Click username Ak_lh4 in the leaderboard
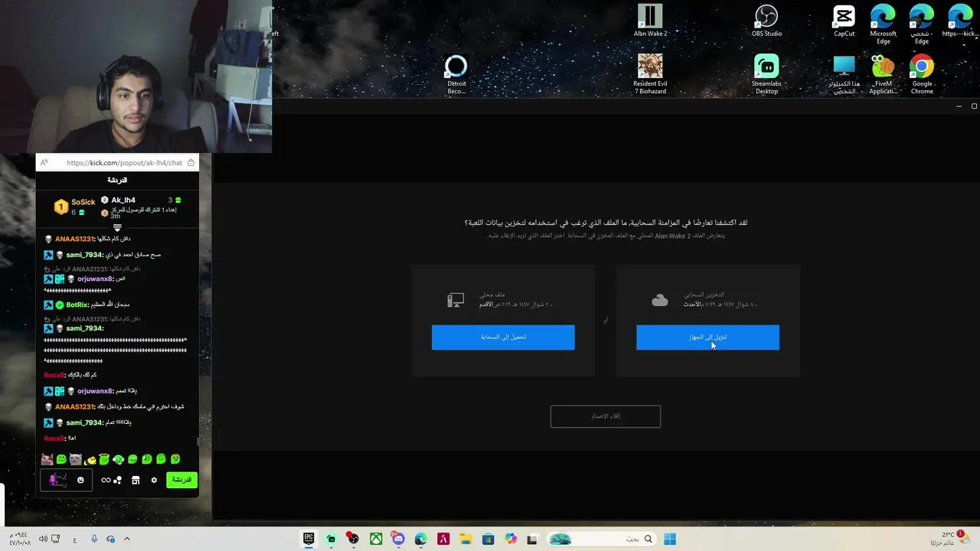The width and height of the screenshot is (980, 551). pyautogui.click(x=123, y=200)
